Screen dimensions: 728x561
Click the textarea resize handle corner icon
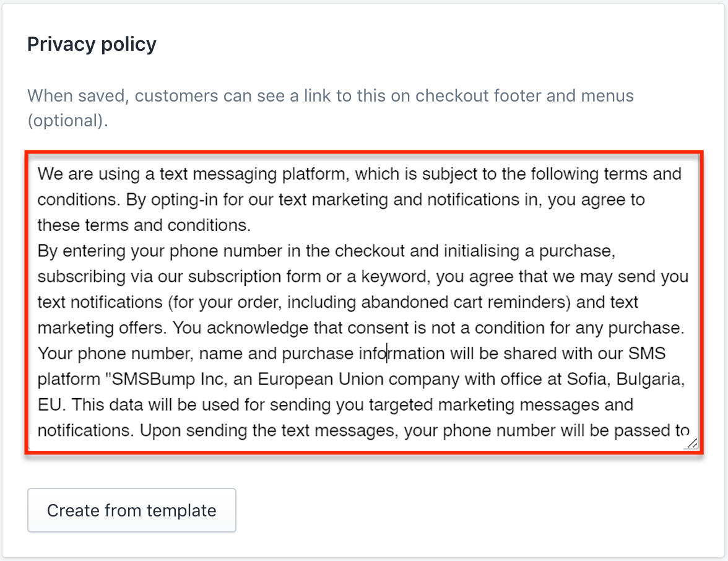[x=692, y=443]
